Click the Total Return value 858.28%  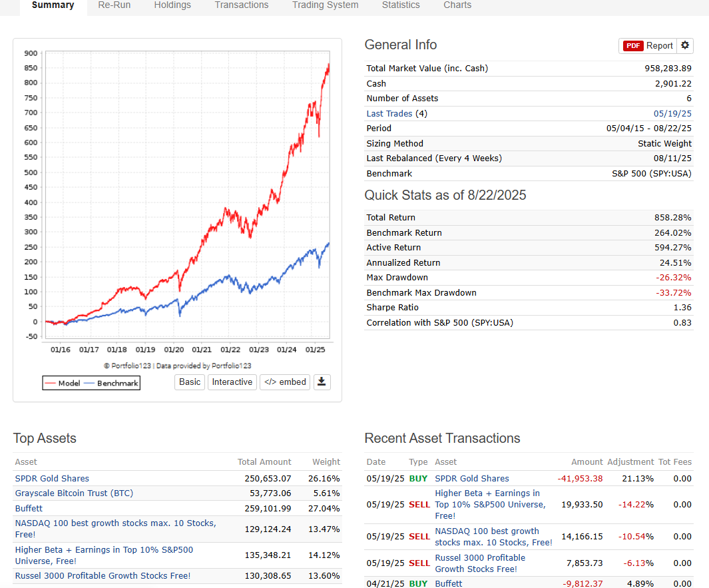[x=673, y=218]
